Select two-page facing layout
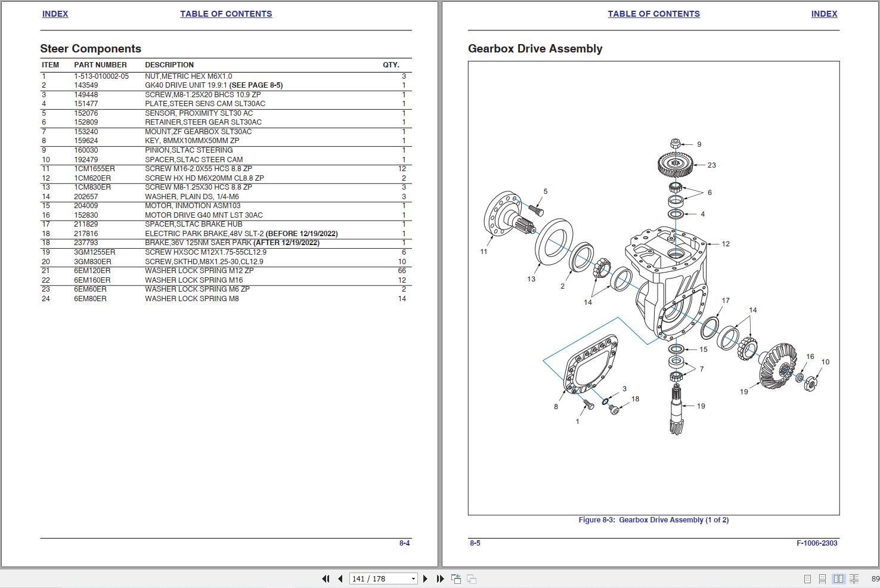The width and height of the screenshot is (880, 588). 838,579
